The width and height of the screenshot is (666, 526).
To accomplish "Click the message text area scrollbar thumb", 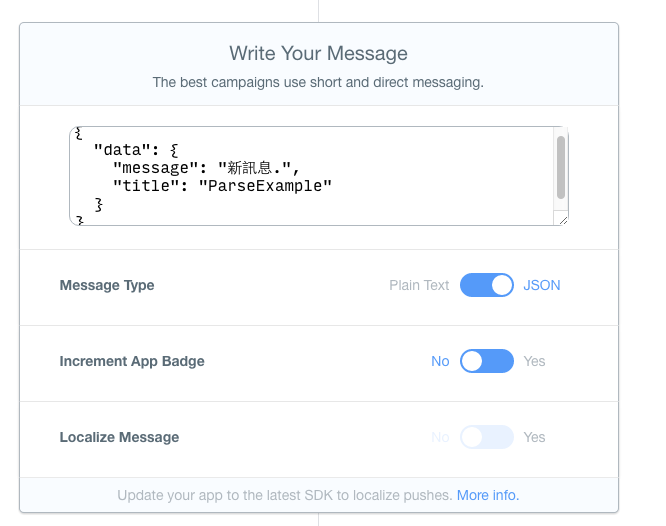I will (561, 167).
